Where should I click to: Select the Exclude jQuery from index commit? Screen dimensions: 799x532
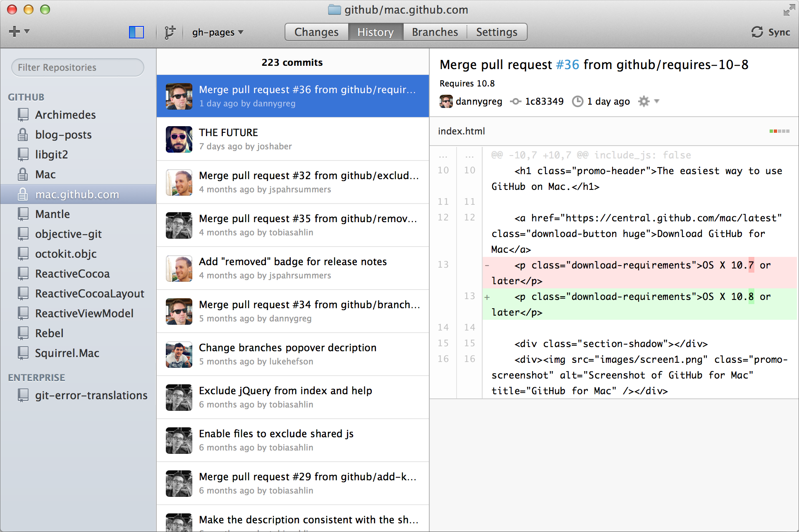(x=293, y=397)
